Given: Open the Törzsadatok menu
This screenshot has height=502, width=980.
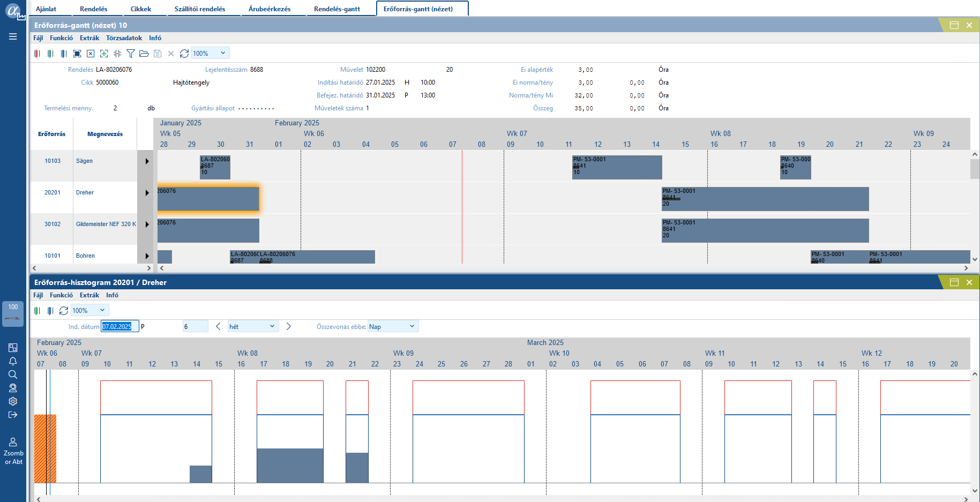Looking at the screenshot, I should (x=124, y=38).
